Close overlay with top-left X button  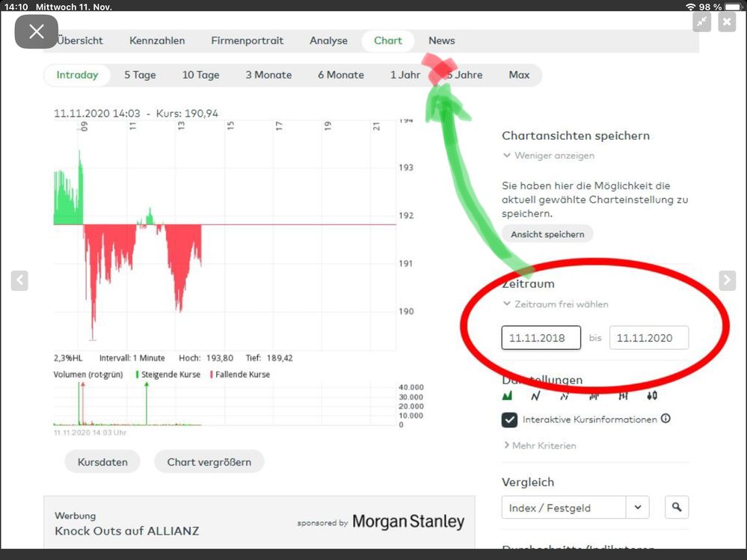pos(36,31)
